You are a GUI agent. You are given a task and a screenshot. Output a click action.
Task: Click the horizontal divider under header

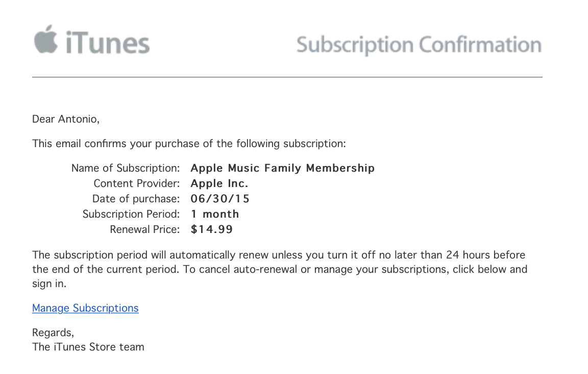[x=287, y=77]
